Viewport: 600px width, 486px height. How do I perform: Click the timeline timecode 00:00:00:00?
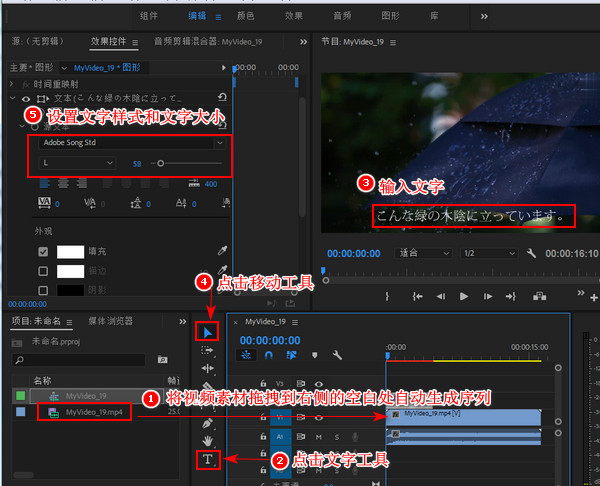[x=270, y=340]
